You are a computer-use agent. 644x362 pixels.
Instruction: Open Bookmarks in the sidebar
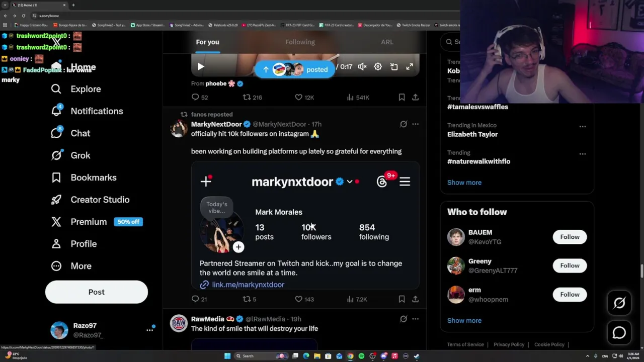click(x=84, y=177)
